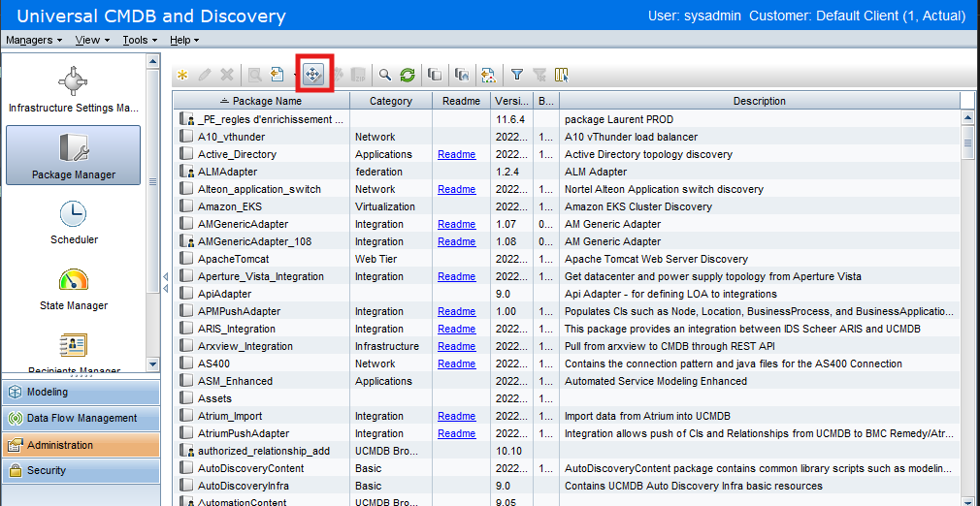
Task: Open Readme link for AS400
Action: click(456, 364)
